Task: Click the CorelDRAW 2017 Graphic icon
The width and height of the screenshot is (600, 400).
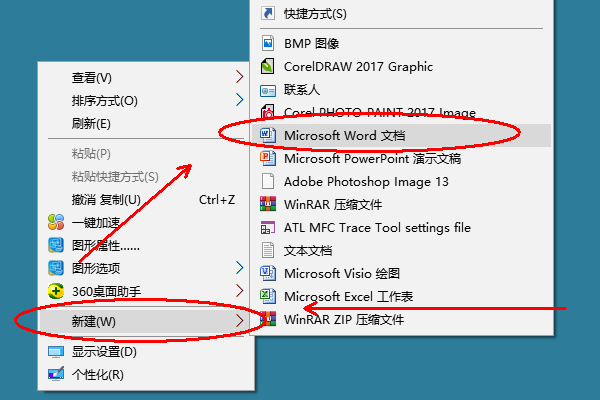Action: [268, 66]
